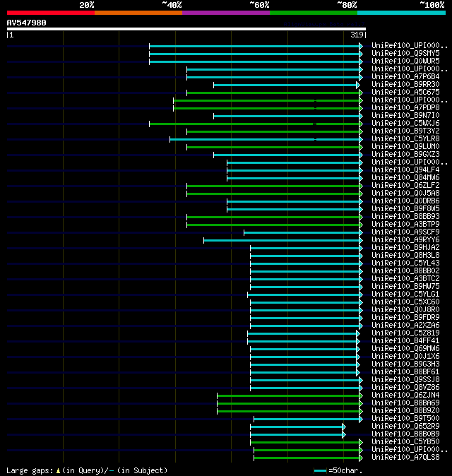This screenshot has height=476, width=452.
Task: Click the white query sequence bar
Action: tap(186, 29)
